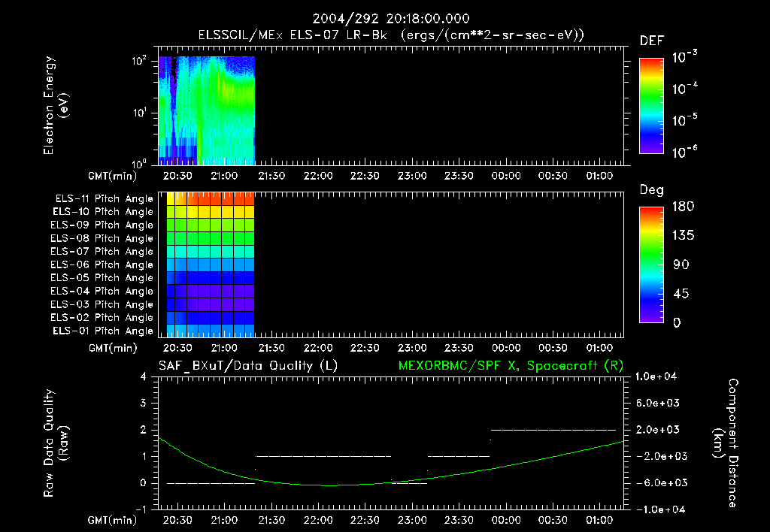Select the ELS-08 Pitch Angle row label
This screenshot has width=770, height=532.
pos(102,238)
